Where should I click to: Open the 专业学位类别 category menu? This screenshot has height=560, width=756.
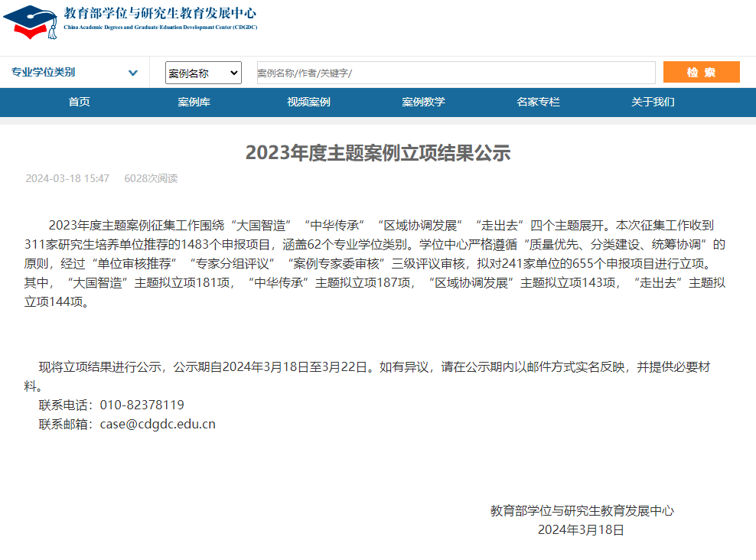point(44,73)
